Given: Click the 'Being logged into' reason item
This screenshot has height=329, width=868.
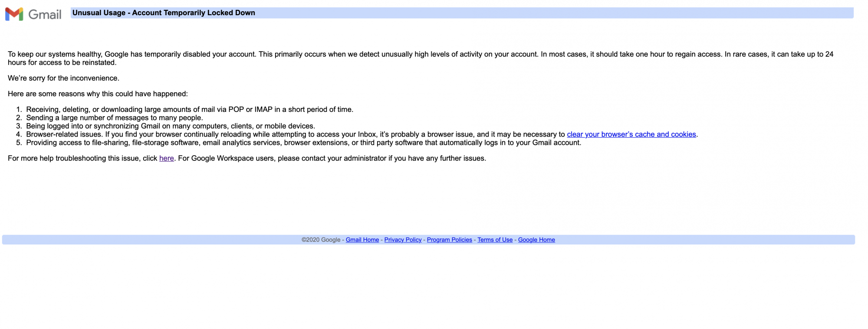Looking at the screenshot, I should click(171, 126).
